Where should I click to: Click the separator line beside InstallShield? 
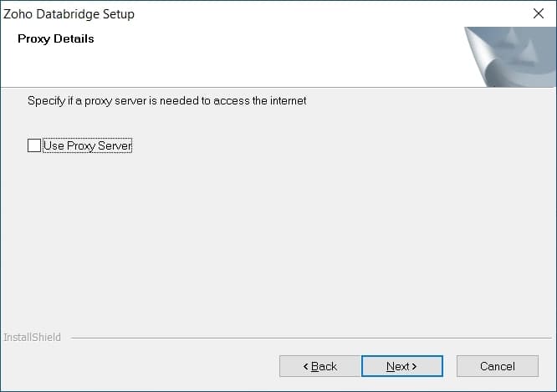311,338
